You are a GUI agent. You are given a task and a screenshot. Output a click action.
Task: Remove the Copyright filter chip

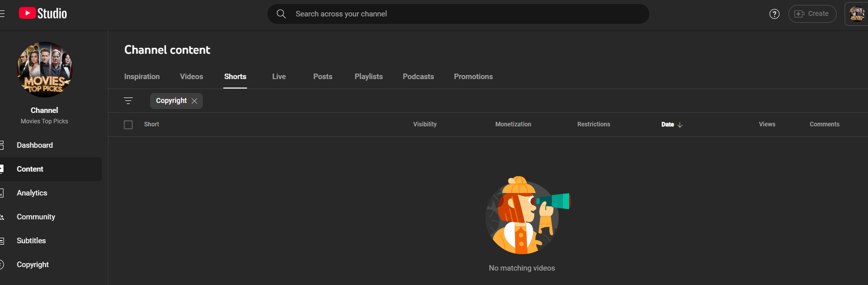pos(194,101)
